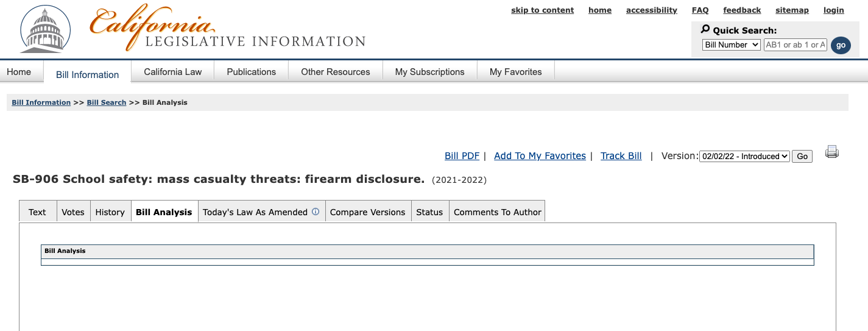Click the California Capitol dome logo

click(45, 29)
